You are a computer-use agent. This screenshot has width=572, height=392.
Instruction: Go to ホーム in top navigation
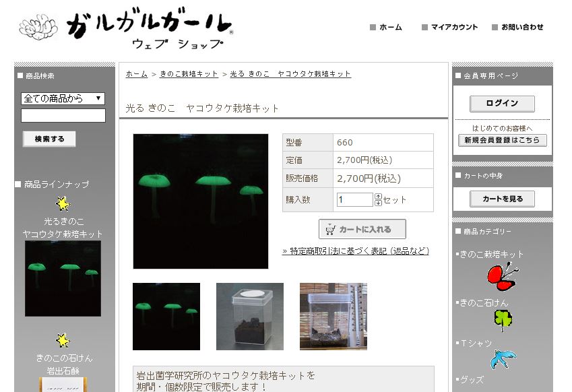pyautogui.click(x=386, y=27)
